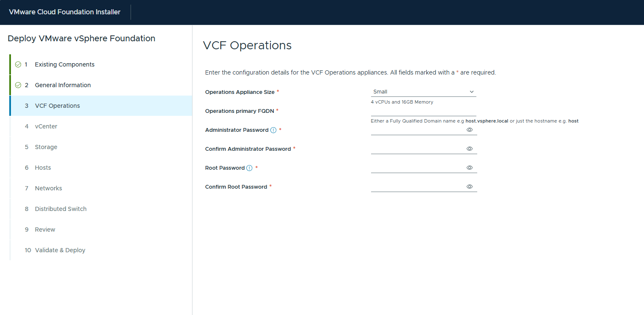Click the VMware Cloud Foundation Installer title

pos(64,12)
